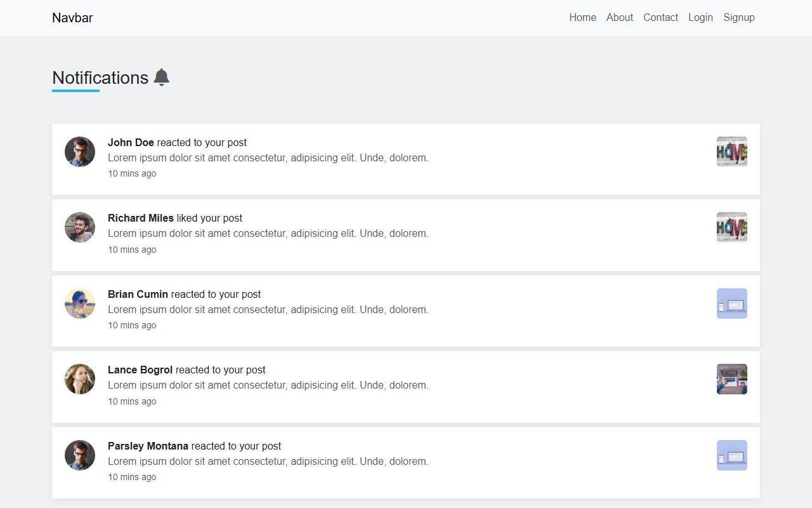
Task: Navigate to the Home menu item
Action: click(582, 17)
